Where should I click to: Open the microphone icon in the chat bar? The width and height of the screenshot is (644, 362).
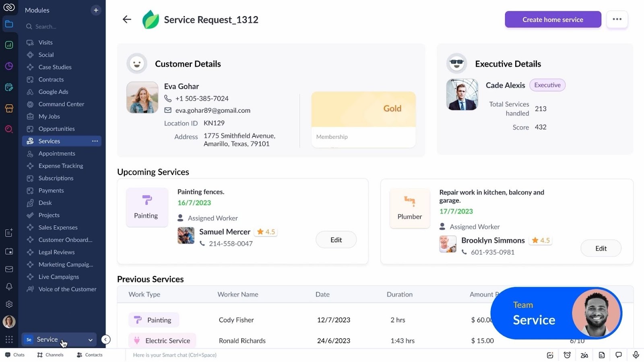coord(636,355)
